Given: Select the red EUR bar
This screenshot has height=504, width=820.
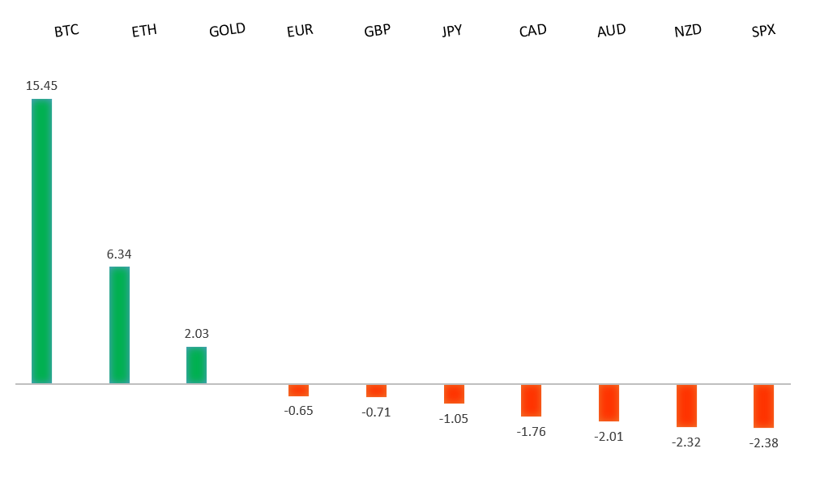Looking at the screenshot, I should coord(298,391).
